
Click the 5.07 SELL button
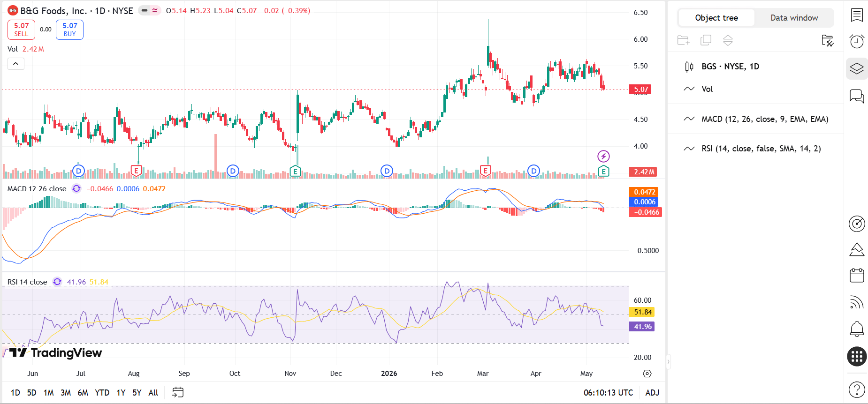[21, 30]
